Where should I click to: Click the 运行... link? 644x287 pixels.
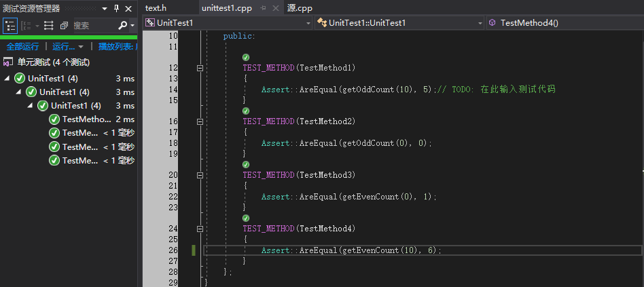tap(63, 47)
